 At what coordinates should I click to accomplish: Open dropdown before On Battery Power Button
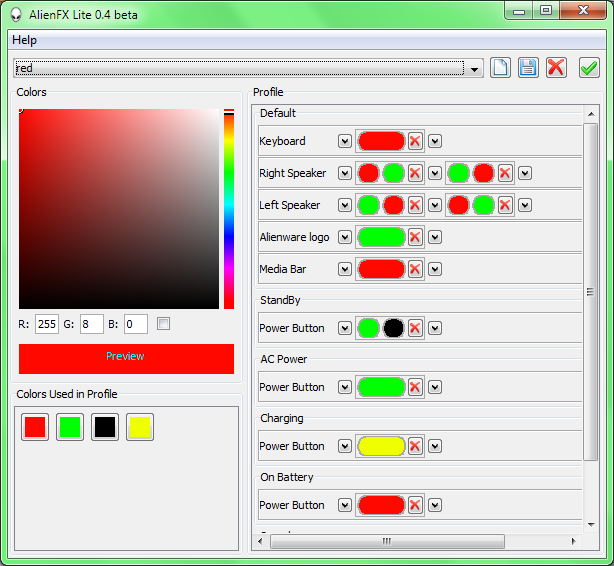pyautogui.click(x=345, y=505)
